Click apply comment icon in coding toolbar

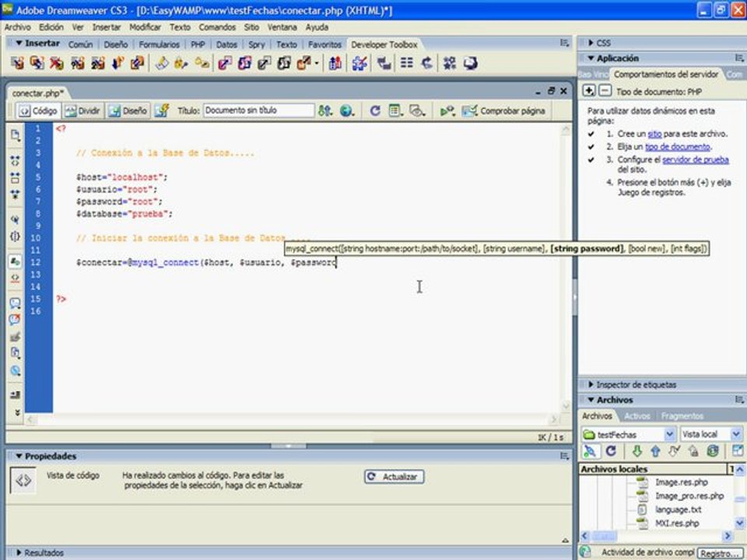(x=16, y=303)
